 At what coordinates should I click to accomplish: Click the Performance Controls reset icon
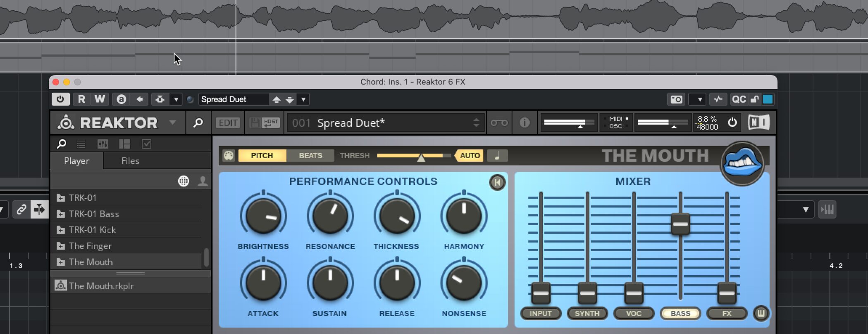(497, 182)
